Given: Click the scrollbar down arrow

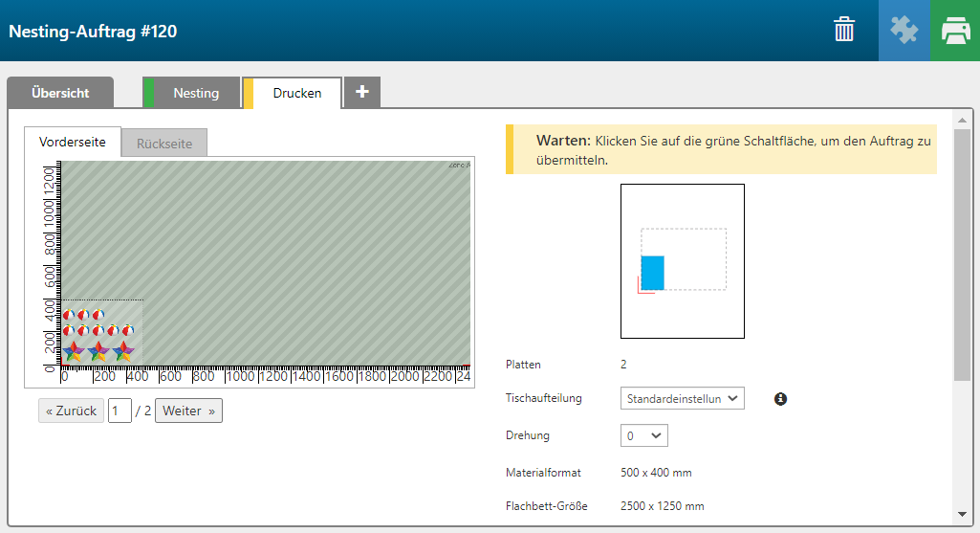Looking at the screenshot, I should click(962, 515).
